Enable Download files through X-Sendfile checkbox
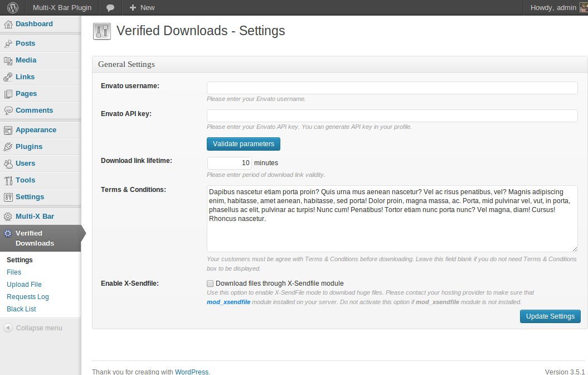Screen dimensions: 588x375 coord(210,283)
